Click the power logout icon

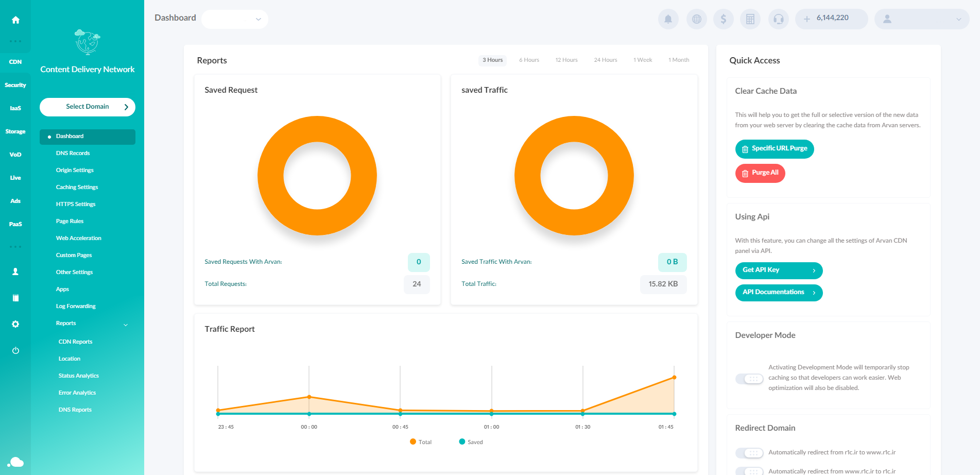(15, 350)
